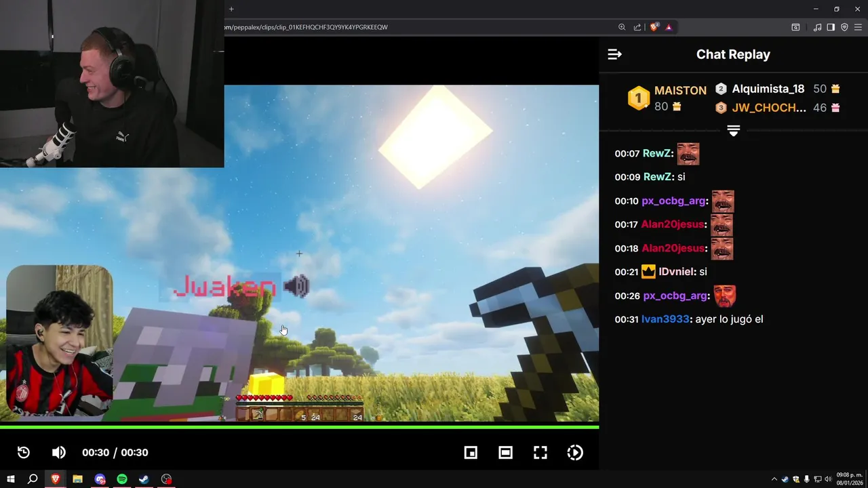Image resolution: width=868 pixels, height=488 pixels.
Task: Open the taskbar clock and date
Action: point(848,479)
